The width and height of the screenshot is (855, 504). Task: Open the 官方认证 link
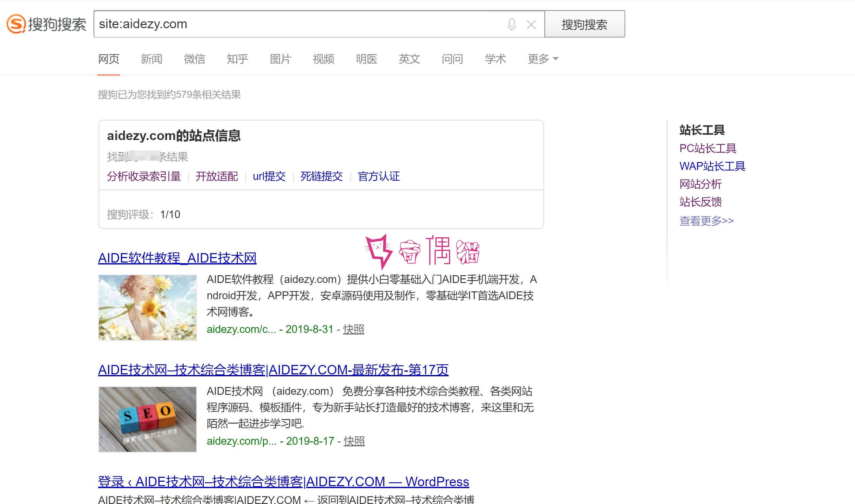[379, 176]
